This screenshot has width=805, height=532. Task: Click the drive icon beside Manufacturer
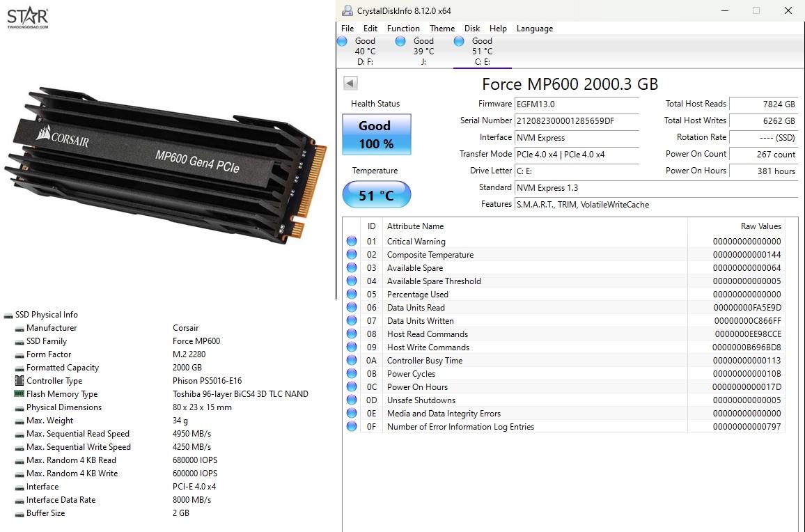(x=19, y=328)
